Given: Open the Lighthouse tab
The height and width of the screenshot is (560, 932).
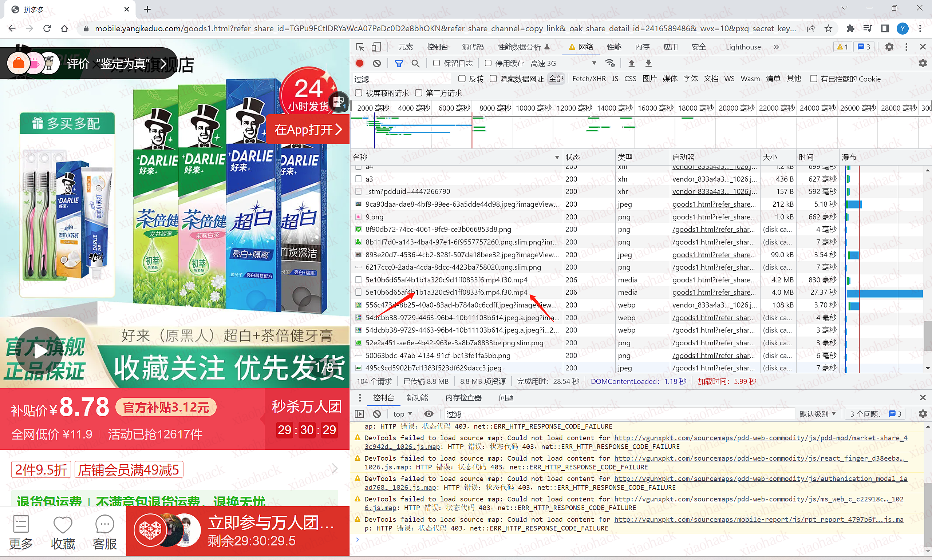Looking at the screenshot, I should coord(743,47).
